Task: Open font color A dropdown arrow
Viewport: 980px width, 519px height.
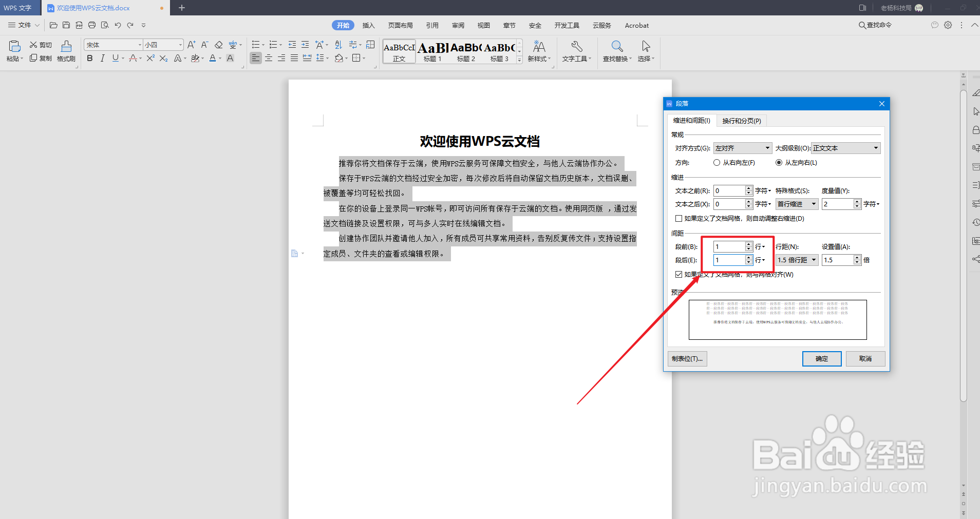Action: tap(220, 59)
